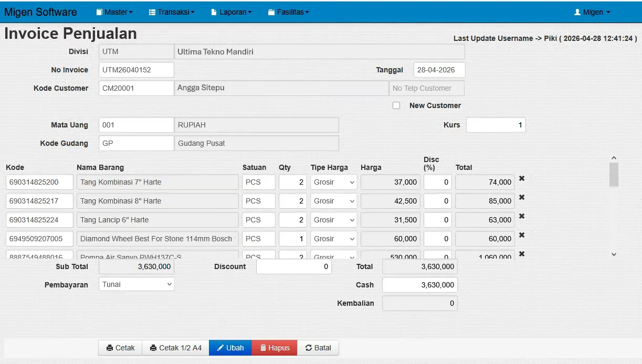This screenshot has width=642, height=364.
Task: Remove the Tang Kombinasi 8" Harte row
Action: tap(522, 197)
